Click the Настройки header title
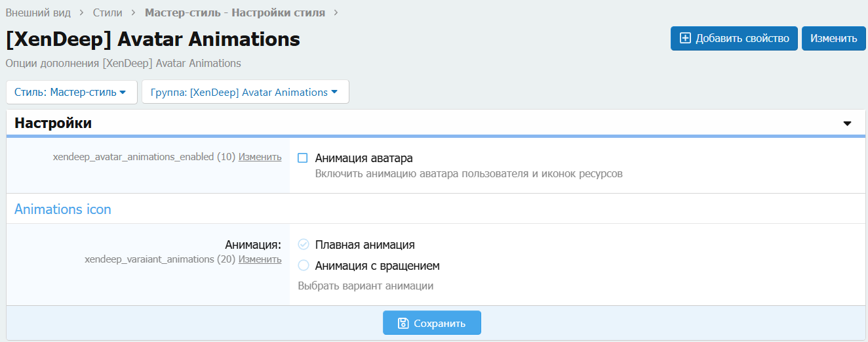This screenshot has width=868, height=342. (53, 123)
